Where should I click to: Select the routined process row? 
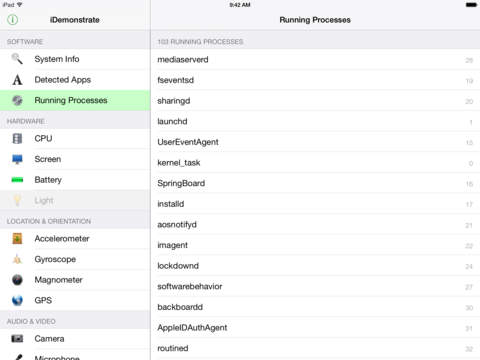(x=315, y=348)
